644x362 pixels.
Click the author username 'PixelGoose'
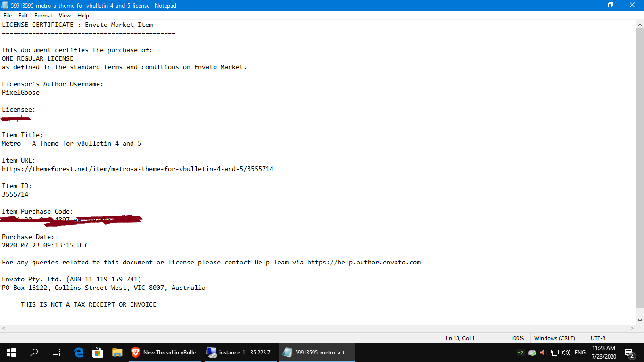click(x=21, y=92)
